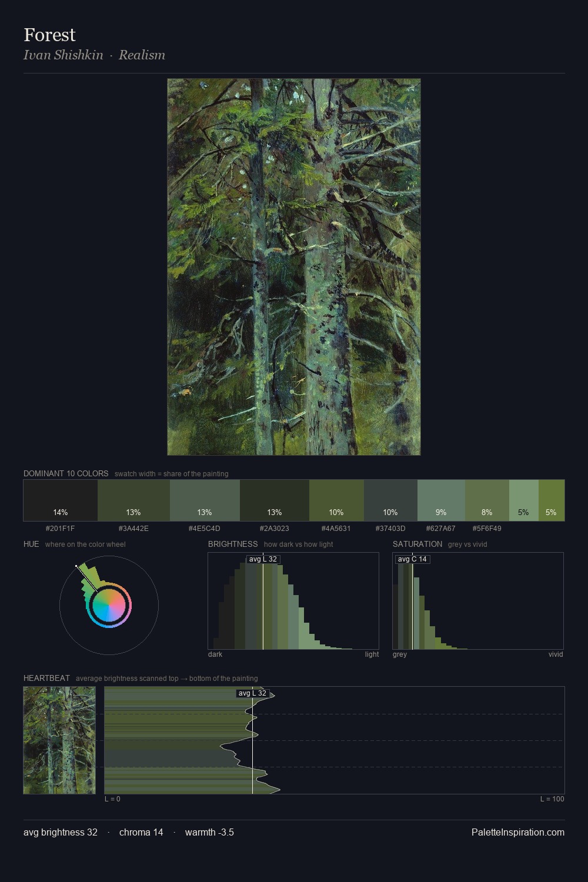Select the #2A3023 swatch
This screenshot has height=882, width=588.
tap(275, 500)
